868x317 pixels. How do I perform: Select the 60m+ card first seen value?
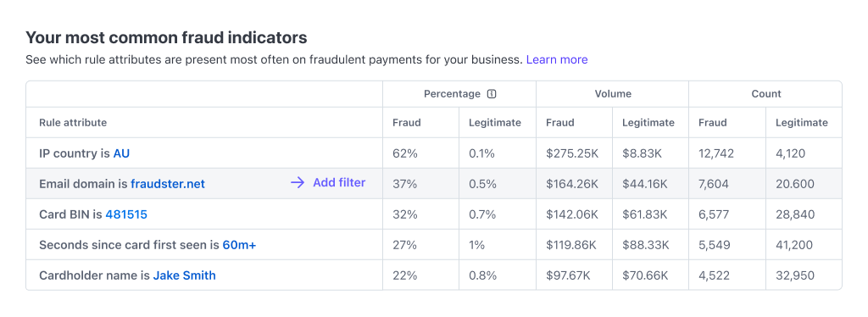(239, 244)
